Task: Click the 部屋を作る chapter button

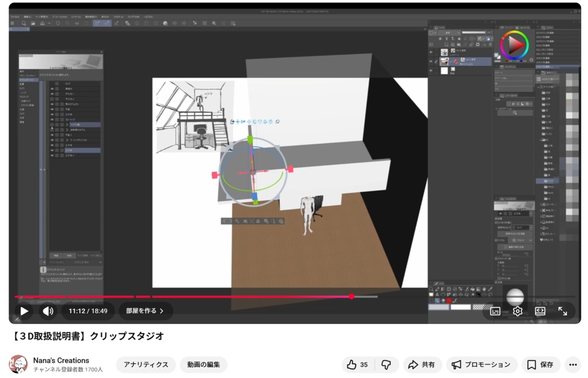Action: [144, 310]
